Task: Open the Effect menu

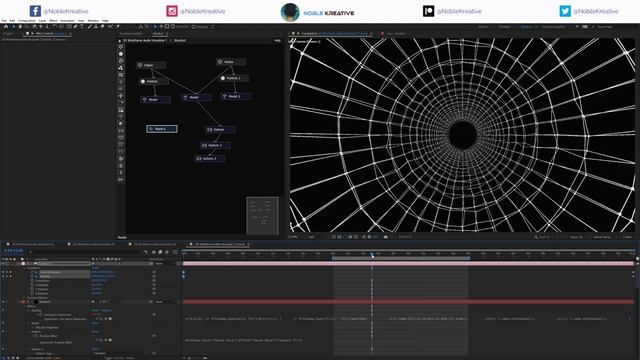Action: point(53,20)
